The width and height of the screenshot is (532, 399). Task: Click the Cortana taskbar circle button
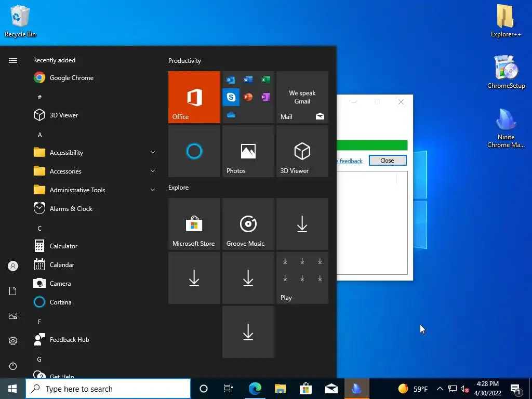click(203, 389)
